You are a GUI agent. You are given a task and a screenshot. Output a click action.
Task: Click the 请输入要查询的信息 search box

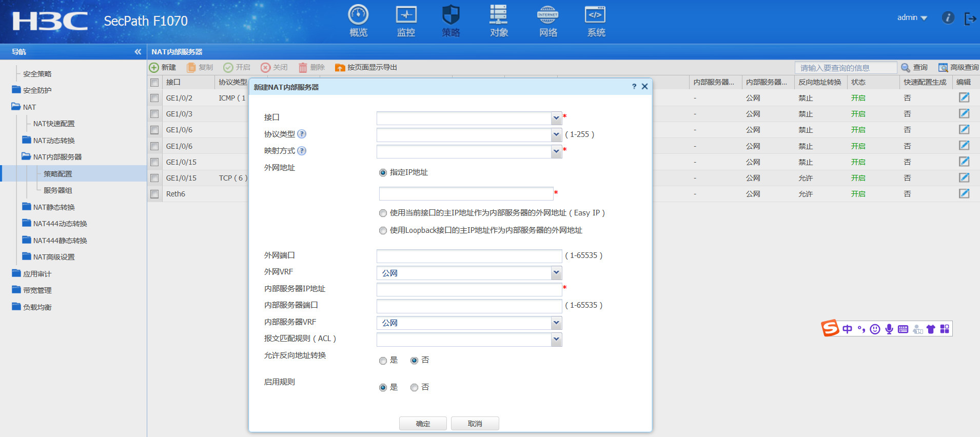tap(846, 68)
